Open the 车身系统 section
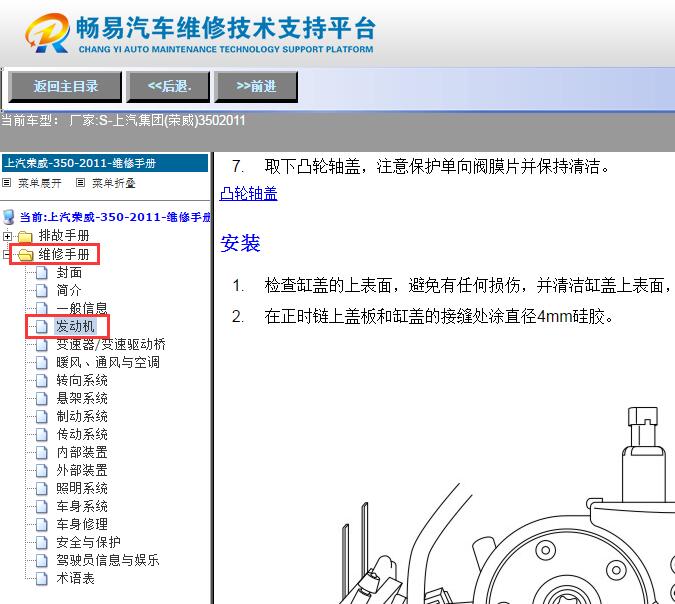This screenshot has height=604, width=675. 82,506
